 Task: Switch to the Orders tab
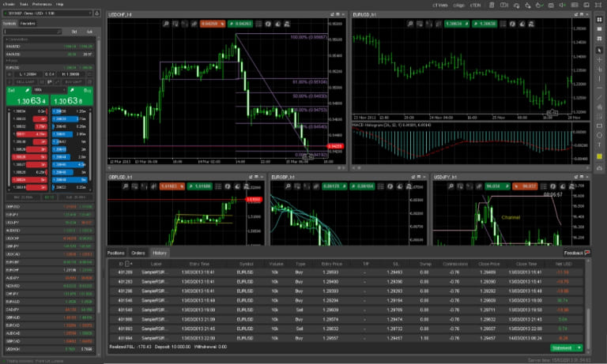click(x=138, y=253)
